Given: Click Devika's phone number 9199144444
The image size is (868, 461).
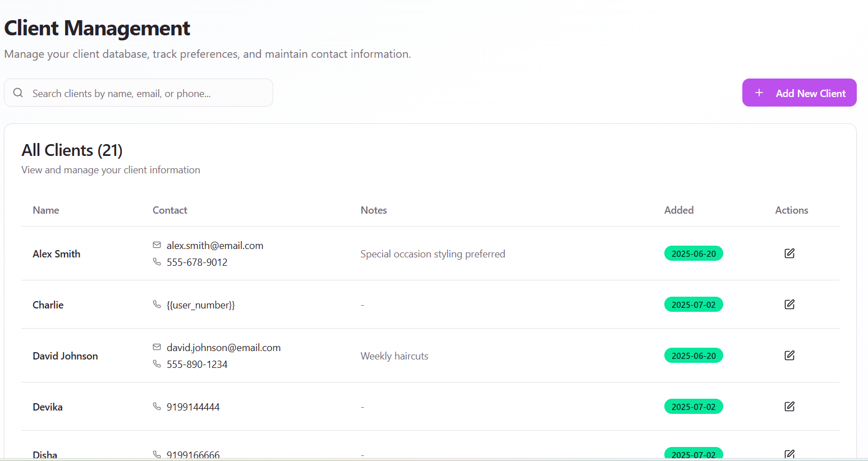Looking at the screenshot, I should 193,407.
